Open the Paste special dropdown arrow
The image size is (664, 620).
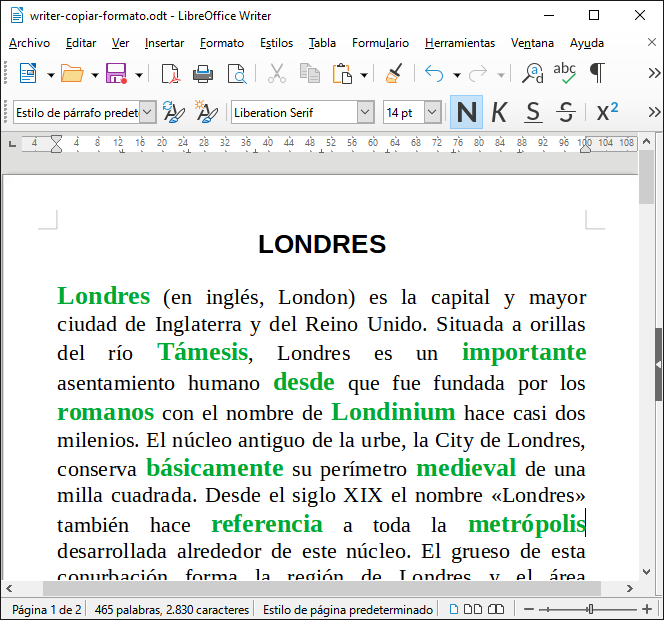click(364, 75)
